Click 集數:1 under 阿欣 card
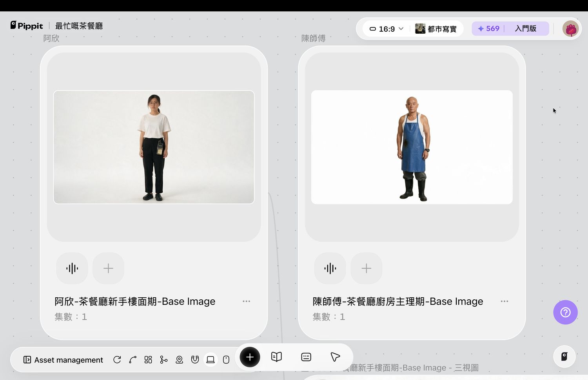 (71, 317)
